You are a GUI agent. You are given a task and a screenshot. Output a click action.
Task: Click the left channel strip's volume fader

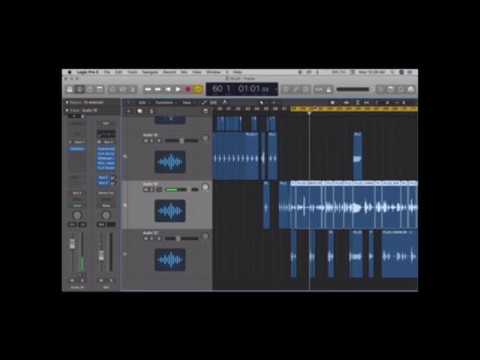point(72,243)
